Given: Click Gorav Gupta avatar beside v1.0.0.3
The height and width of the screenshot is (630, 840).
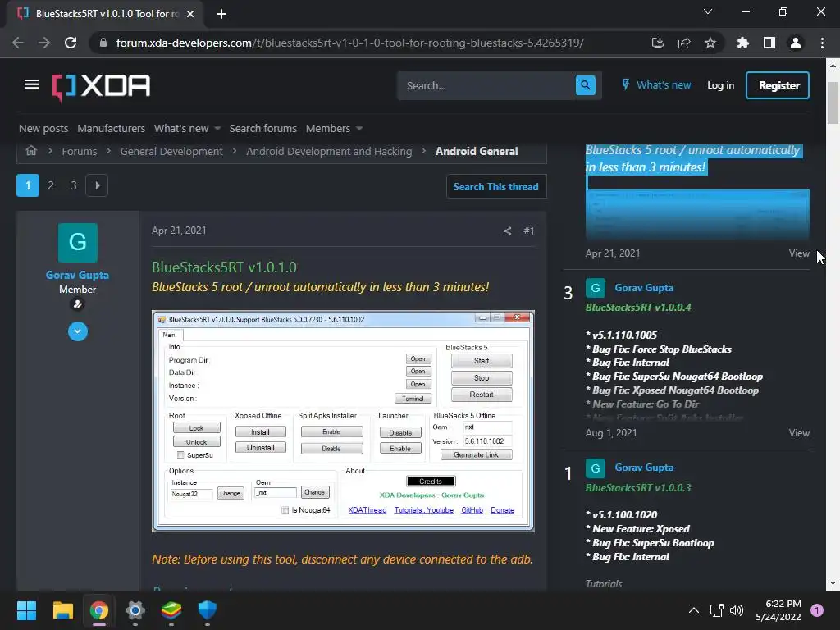Looking at the screenshot, I should 596,468.
